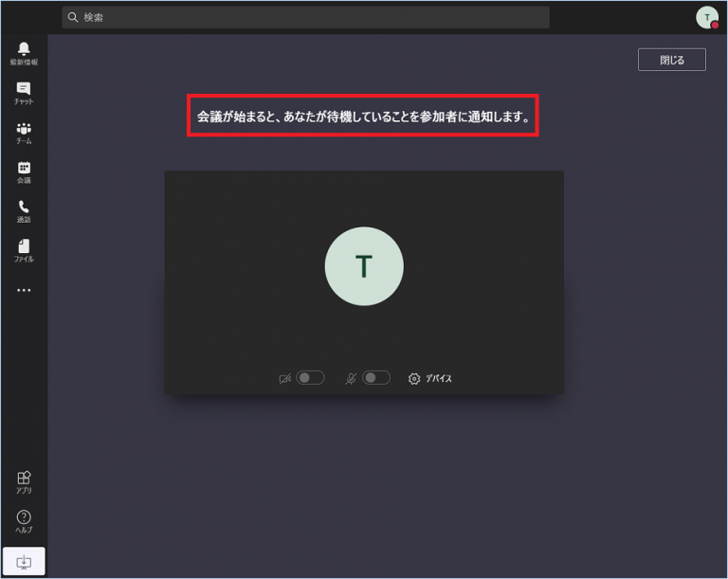The height and width of the screenshot is (579, 728).
Task: Open the profile avatar menu at top right
Action: click(x=706, y=17)
